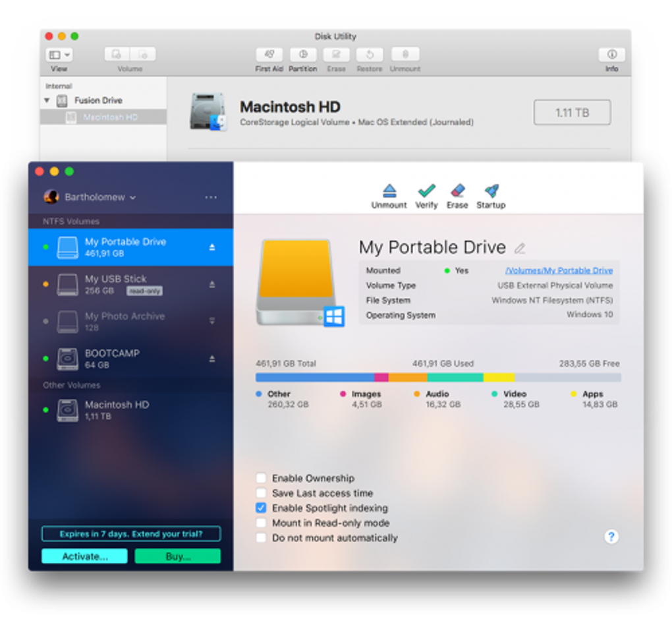The image size is (672, 621).
Task: Click the Macintosh HD disk icon in Disk Utility
Action: 208,111
